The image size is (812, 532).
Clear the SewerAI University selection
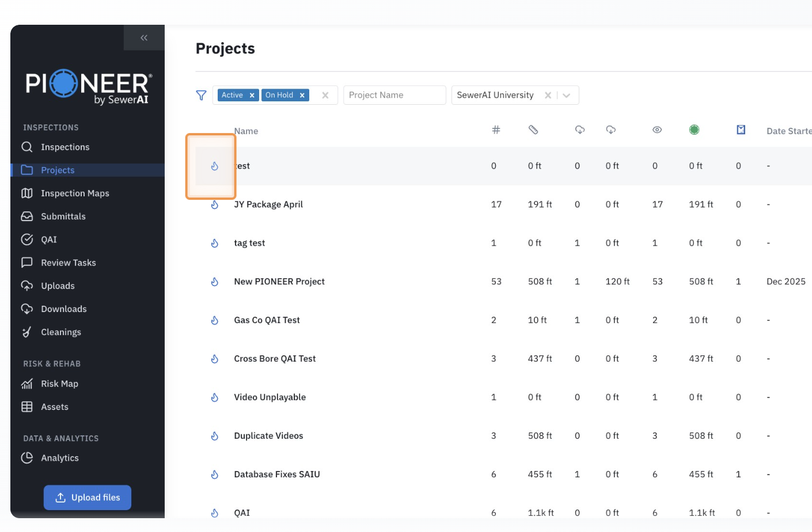point(548,96)
